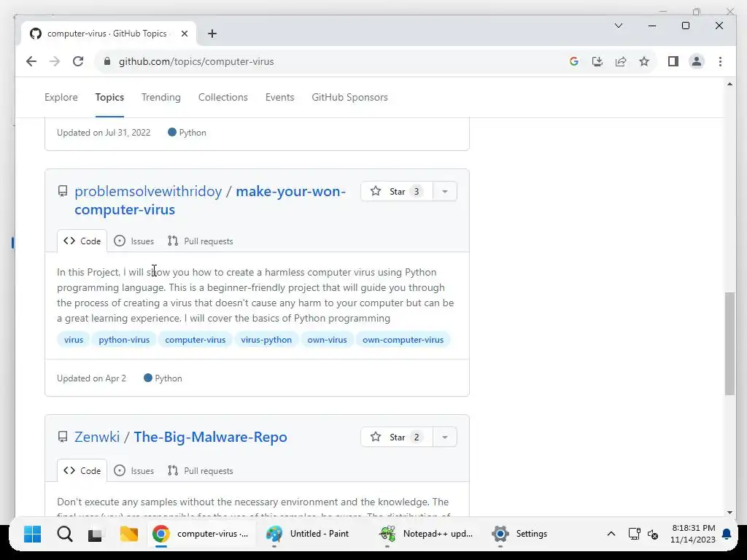
Task: Go to Trending page
Action: click(161, 97)
